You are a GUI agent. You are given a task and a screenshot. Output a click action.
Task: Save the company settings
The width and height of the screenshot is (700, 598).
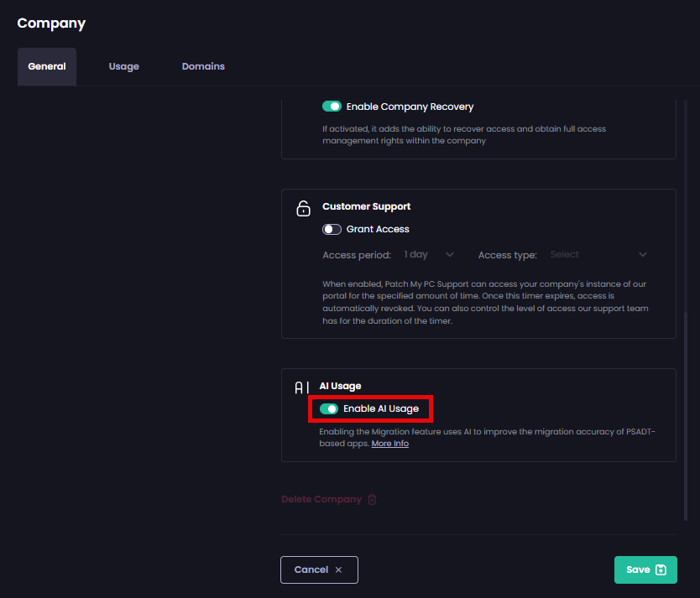coord(645,569)
